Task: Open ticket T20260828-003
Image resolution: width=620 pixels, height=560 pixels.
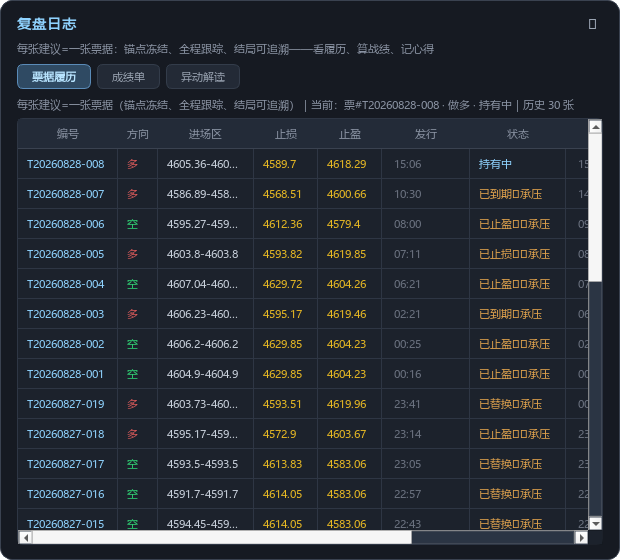Action: (x=66, y=314)
